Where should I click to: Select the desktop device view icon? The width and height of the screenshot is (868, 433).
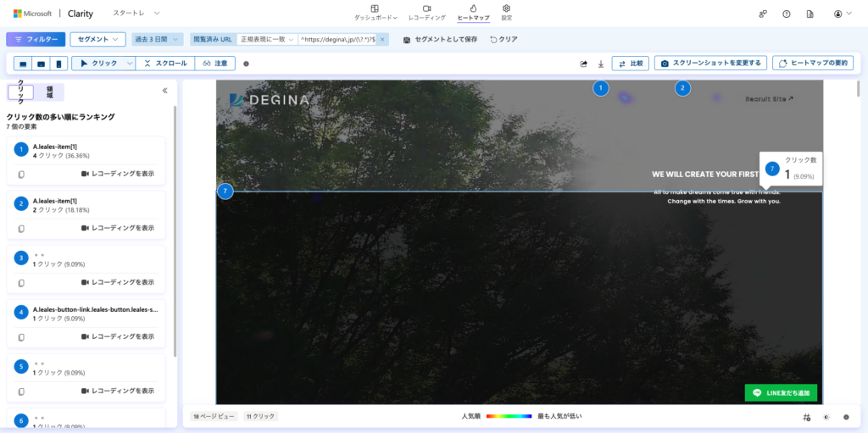tap(22, 64)
